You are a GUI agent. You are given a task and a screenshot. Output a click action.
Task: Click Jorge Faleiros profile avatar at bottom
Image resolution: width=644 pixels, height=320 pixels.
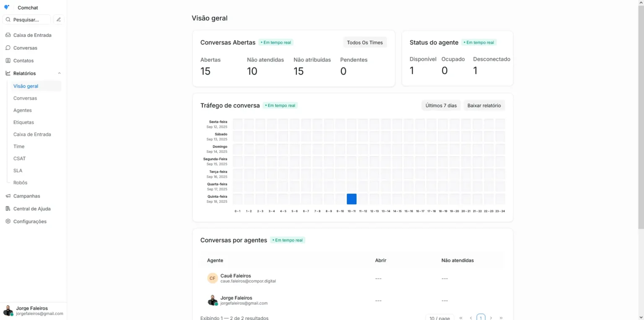(x=8, y=311)
